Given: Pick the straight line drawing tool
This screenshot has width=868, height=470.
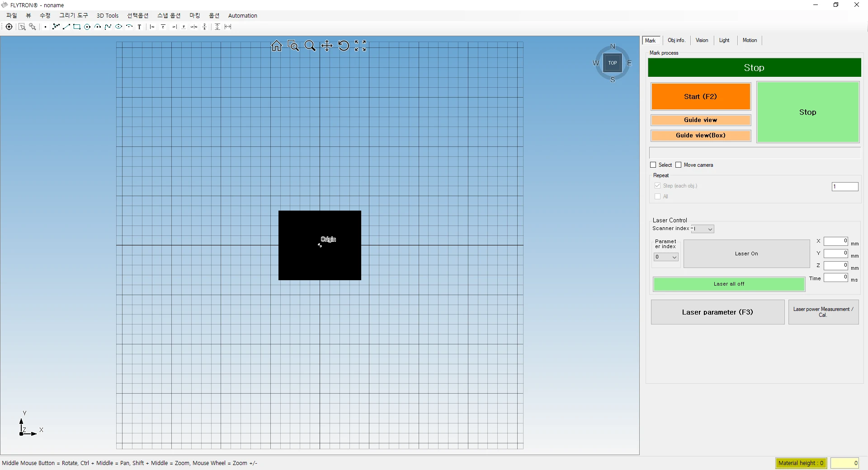Looking at the screenshot, I should pyautogui.click(x=66, y=27).
